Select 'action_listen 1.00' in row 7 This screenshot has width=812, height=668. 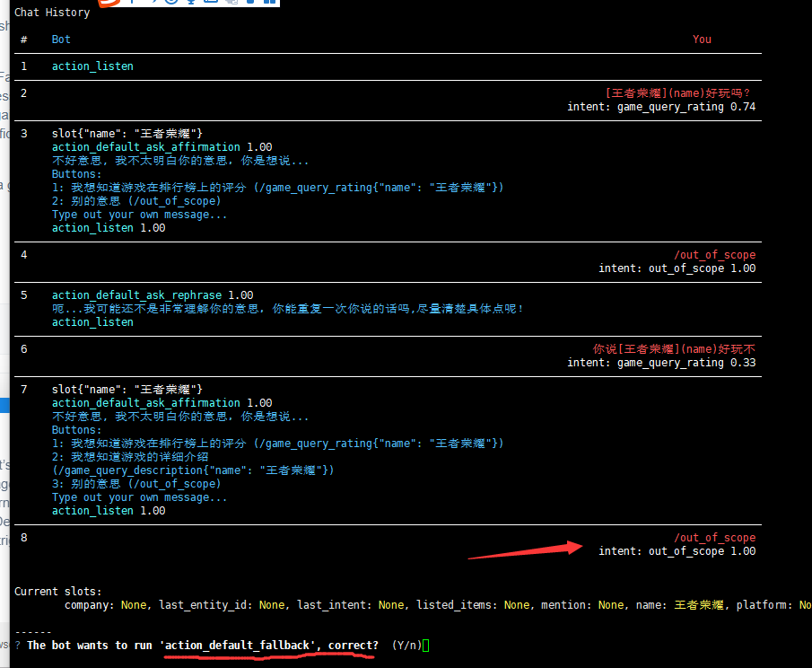point(109,511)
